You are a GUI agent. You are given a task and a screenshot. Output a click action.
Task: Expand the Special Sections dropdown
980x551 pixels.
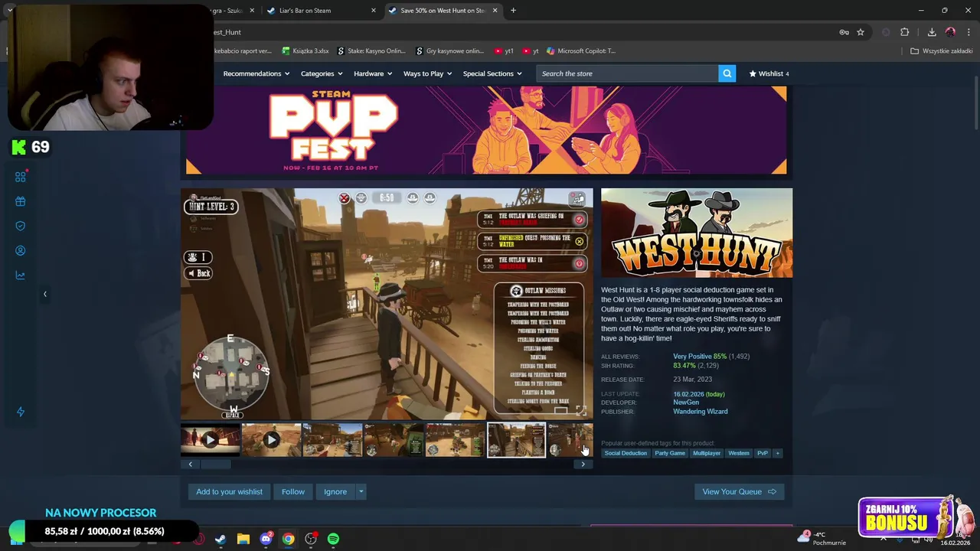[x=492, y=73]
